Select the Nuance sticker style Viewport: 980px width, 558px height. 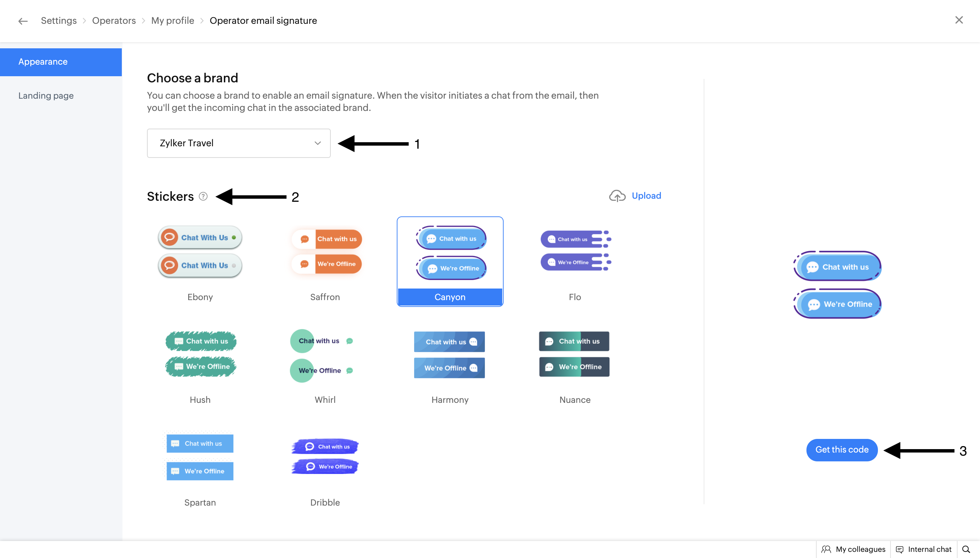tap(575, 365)
